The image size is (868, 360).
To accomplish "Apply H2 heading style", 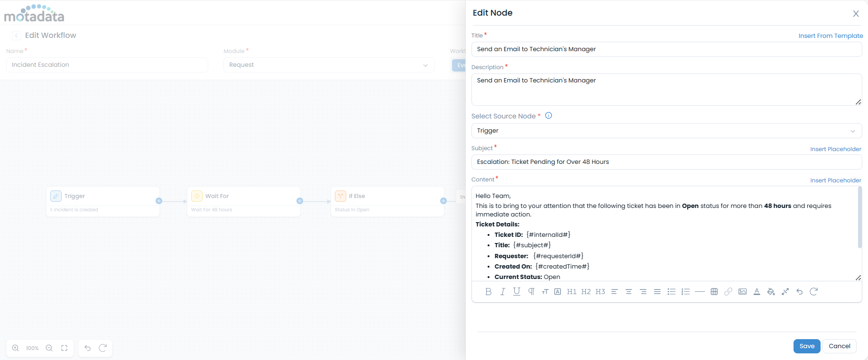I will [586, 292].
